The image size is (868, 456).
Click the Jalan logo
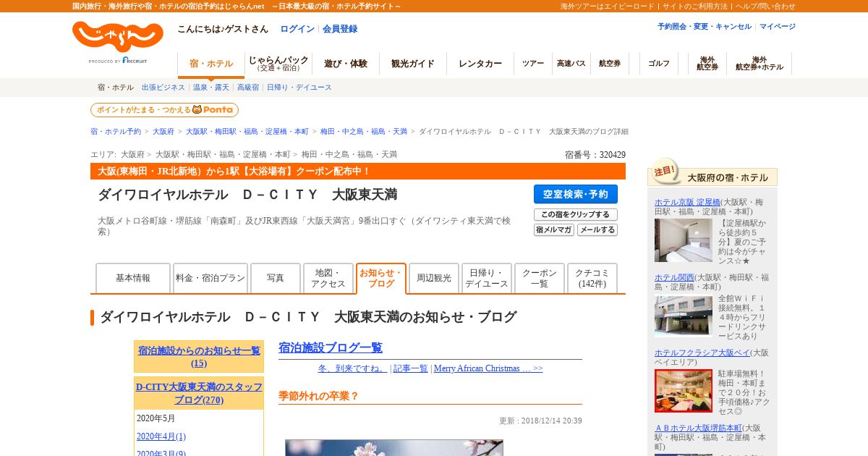[x=117, y=38]
